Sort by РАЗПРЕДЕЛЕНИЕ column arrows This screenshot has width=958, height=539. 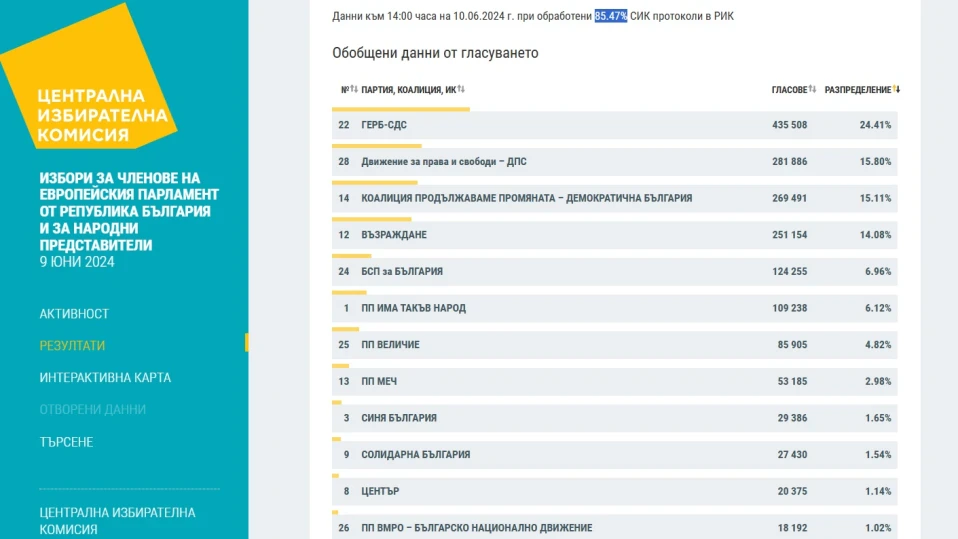tap(896, 89)
